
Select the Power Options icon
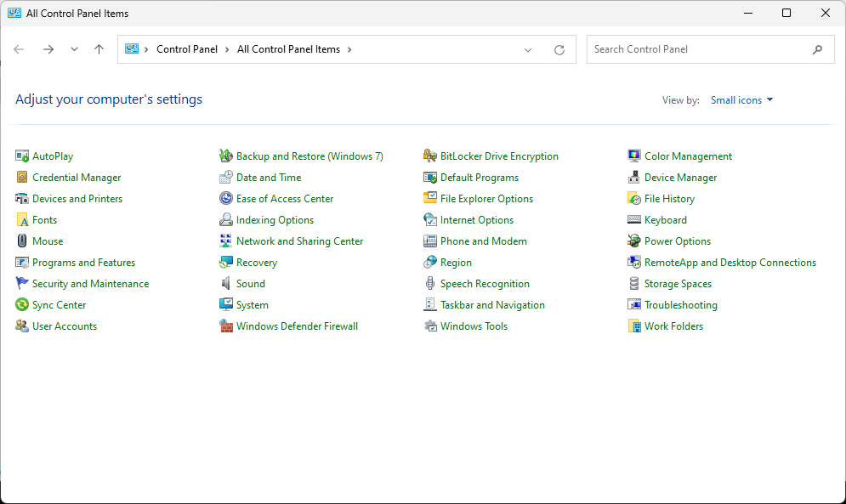(x=634, y=241)
